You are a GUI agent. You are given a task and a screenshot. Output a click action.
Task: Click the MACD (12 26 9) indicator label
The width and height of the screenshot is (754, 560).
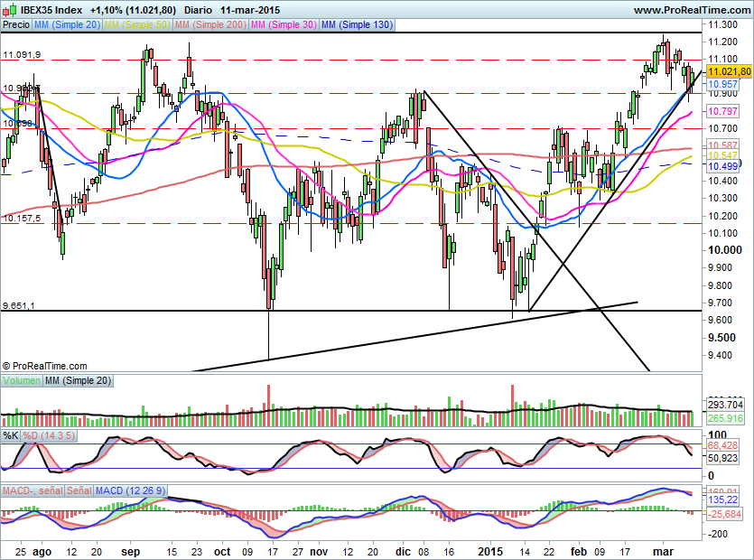pos(130,489)
